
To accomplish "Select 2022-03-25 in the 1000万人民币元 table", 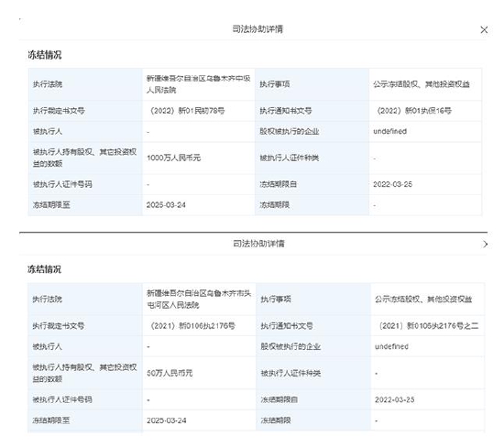I will [x=392, y=184].
